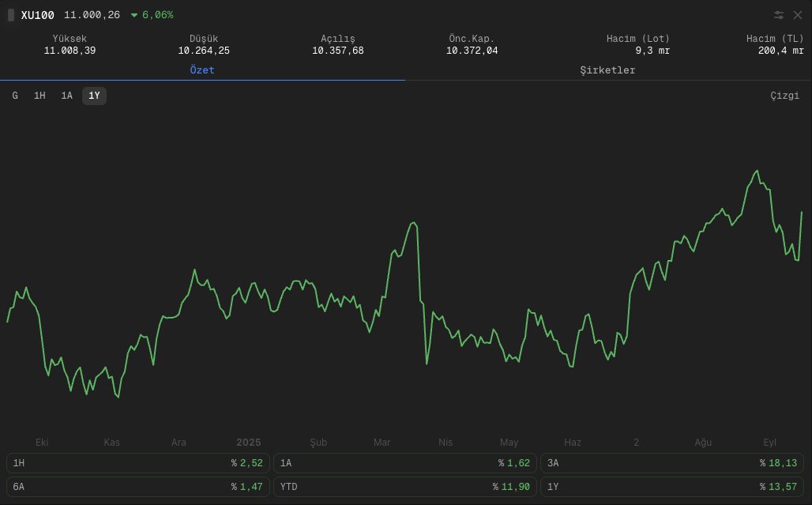Open the chart settings sliders icon
The width and height of the screenshot is (812, 505).
[x=779, y=15]
